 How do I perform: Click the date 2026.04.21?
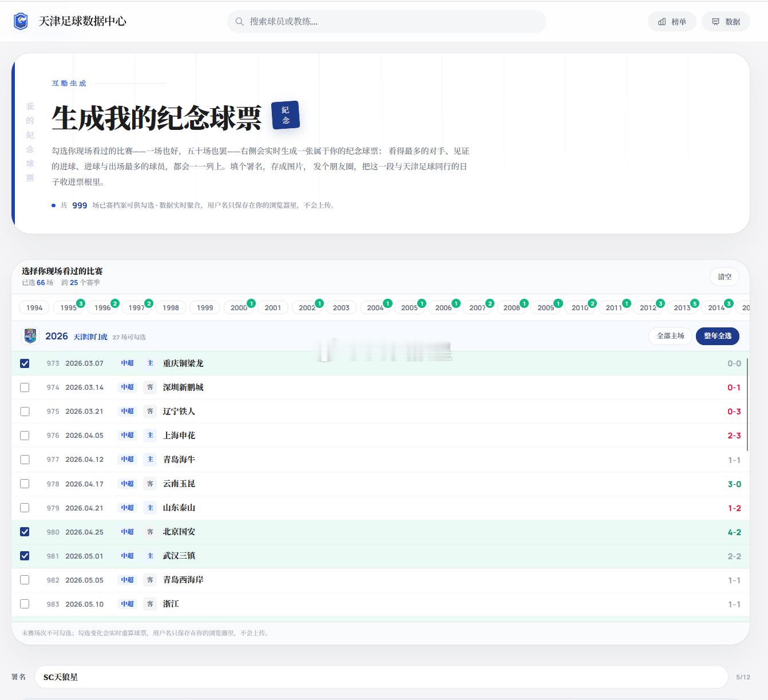pyautogui.click(x=85, y=508)
